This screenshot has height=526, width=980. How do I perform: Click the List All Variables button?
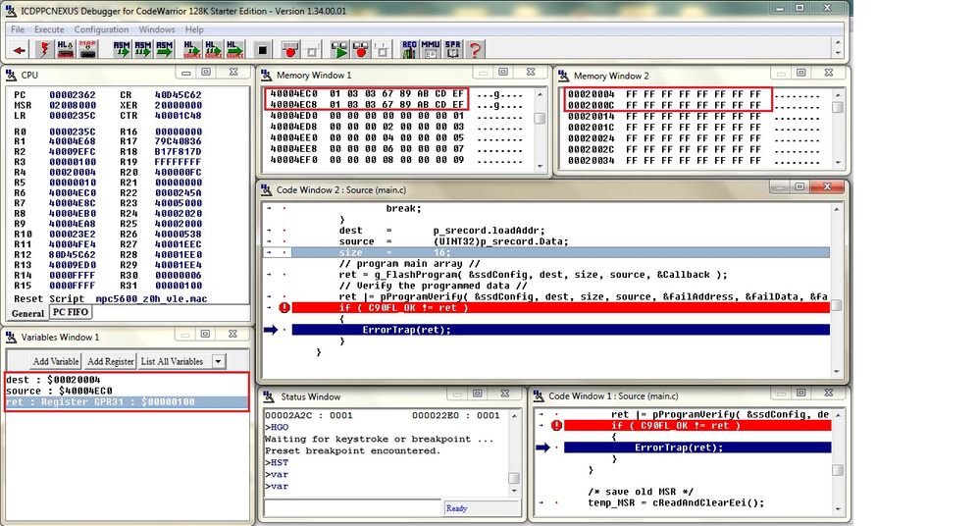point(172,361)
